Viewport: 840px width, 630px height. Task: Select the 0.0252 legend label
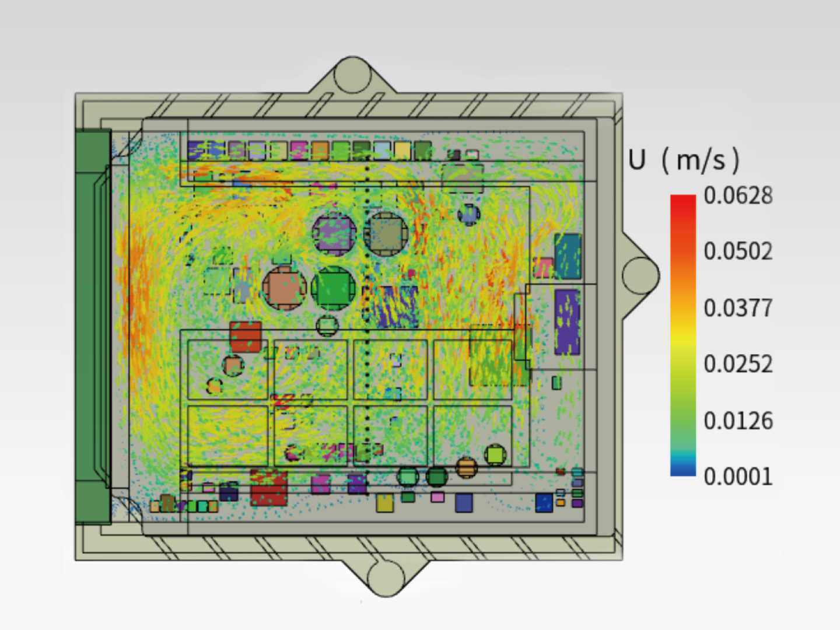click(738, 364)
